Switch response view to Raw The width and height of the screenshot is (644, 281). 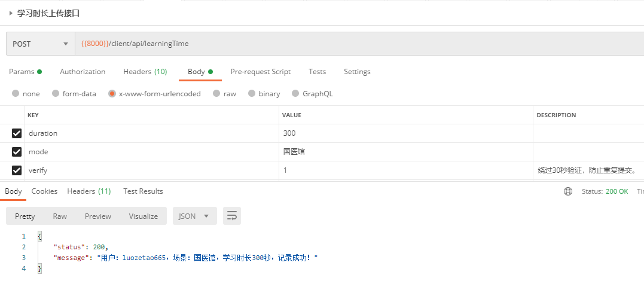pyautogui.click(x=60, y=216)
